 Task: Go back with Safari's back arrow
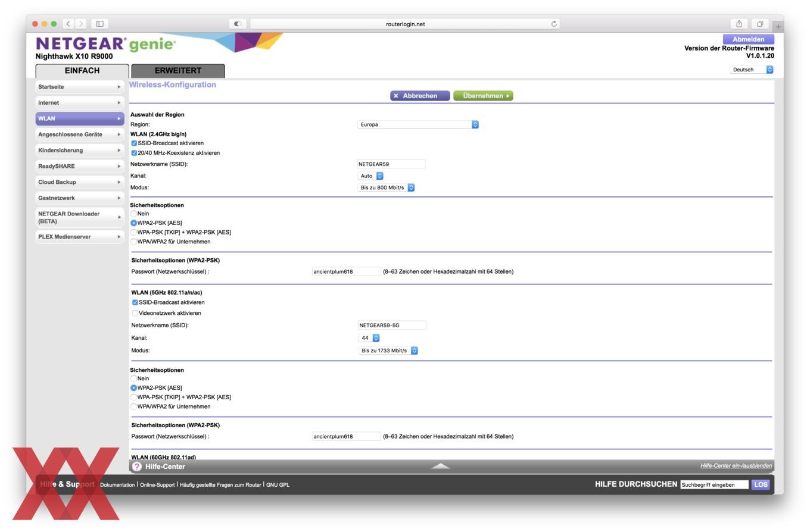(x=68, y=24)
